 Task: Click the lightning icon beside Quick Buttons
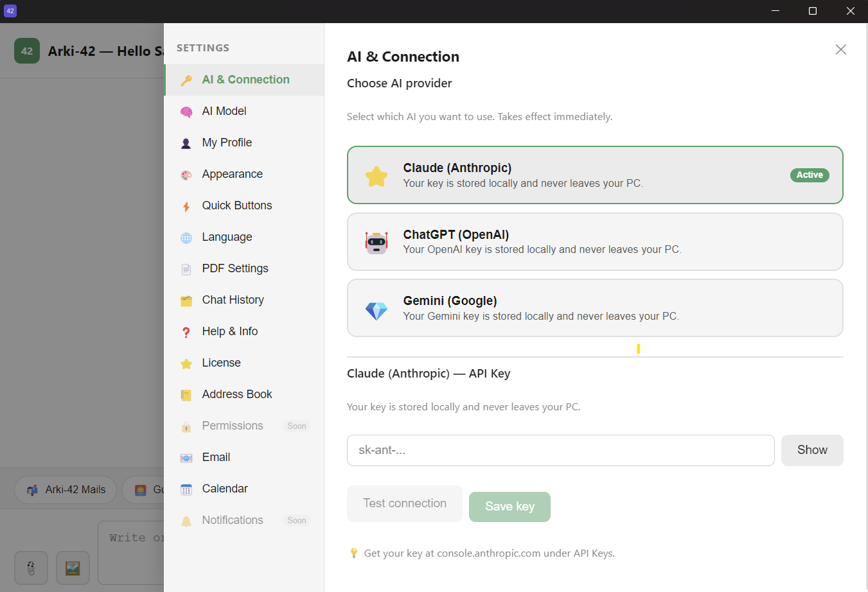tap(186, 206)
